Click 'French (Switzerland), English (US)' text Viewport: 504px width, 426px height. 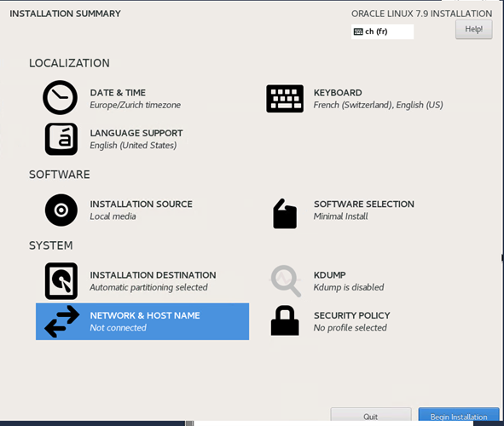point(379,105)
